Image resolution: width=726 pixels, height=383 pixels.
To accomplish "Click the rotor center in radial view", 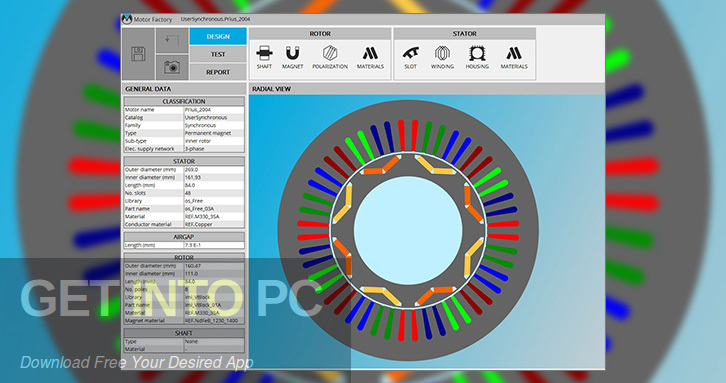I will pyautogui.click(x=408, y=230).
